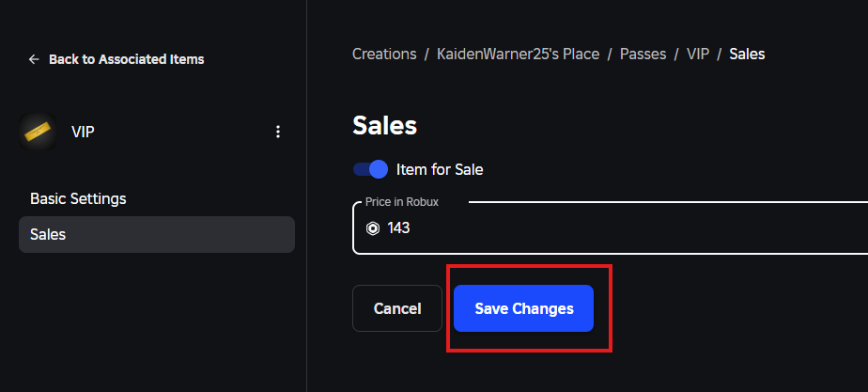Click the Sales page heading
Viewport: 868px width, 392px height.
tap(384, 125)
